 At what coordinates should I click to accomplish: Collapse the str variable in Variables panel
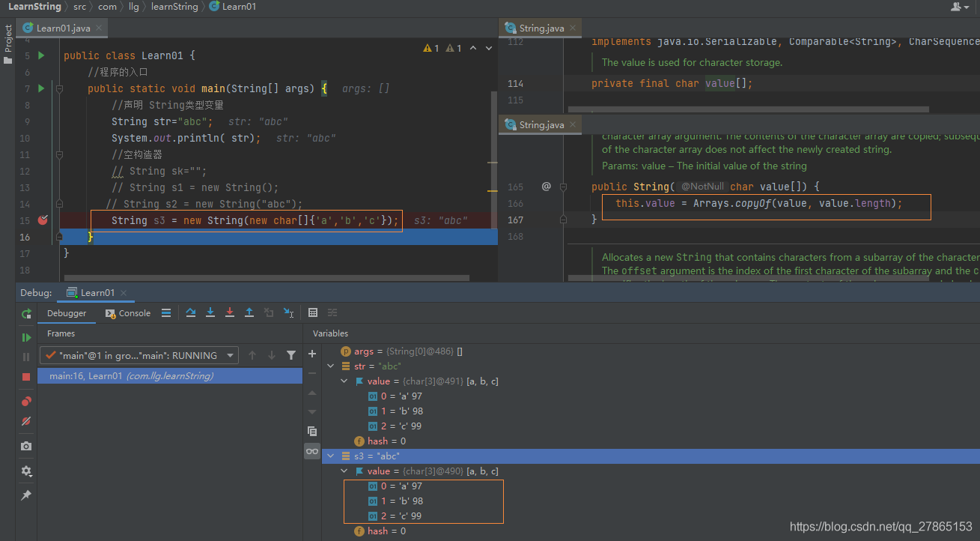(331, 366)
